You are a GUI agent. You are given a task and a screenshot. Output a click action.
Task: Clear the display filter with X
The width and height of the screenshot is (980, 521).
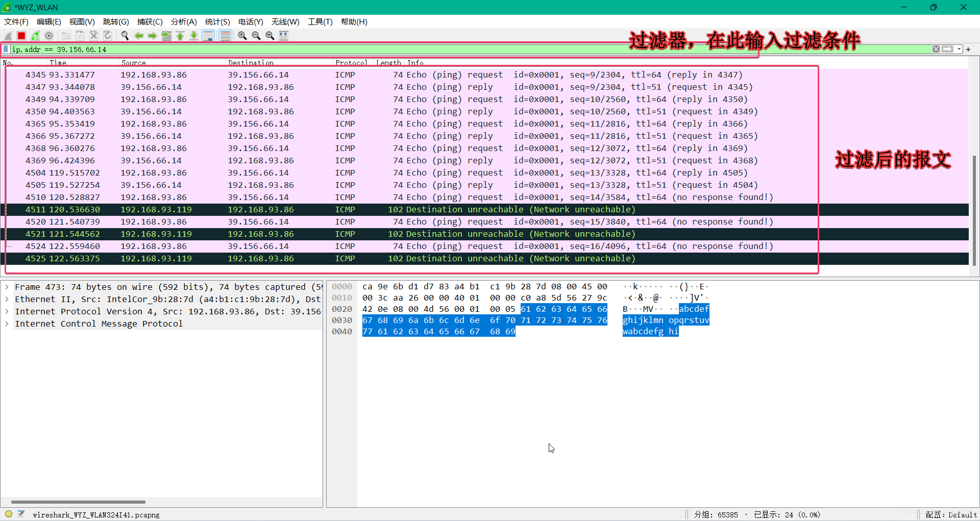pyautogui.click(x=936, y=49)
